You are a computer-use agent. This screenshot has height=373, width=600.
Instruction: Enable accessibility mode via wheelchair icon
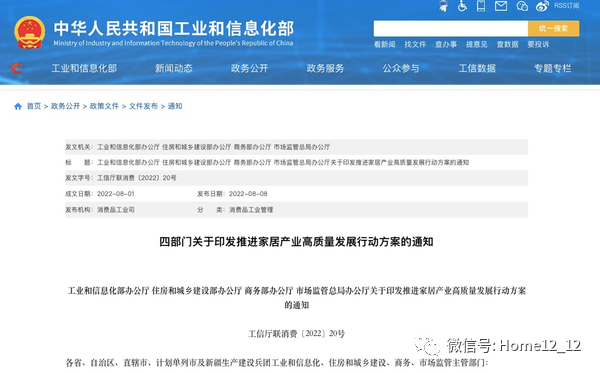coord(462,6)
